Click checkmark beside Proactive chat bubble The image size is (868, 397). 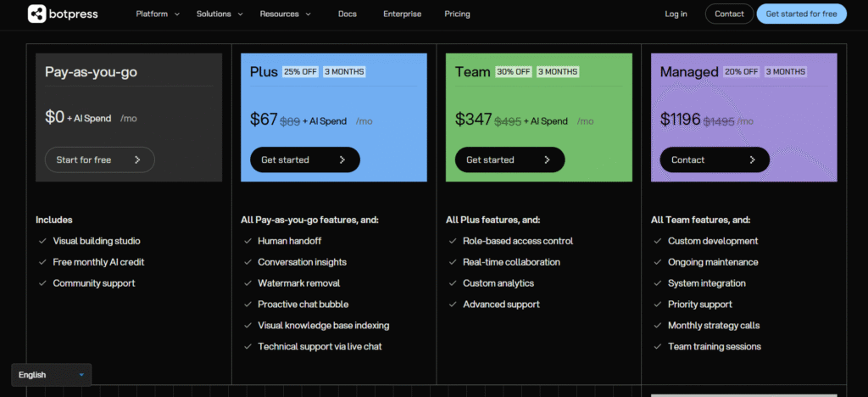coord(248,304)
